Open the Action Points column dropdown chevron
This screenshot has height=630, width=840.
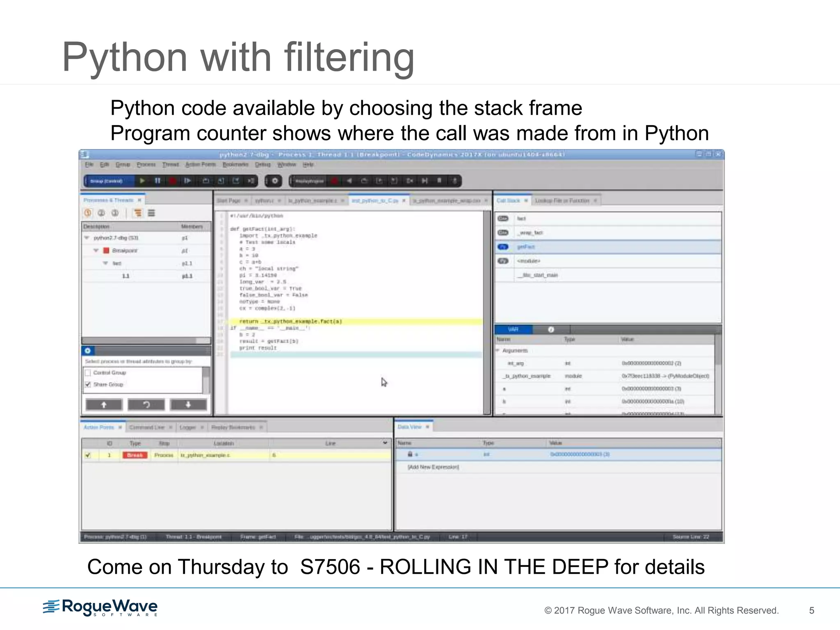click(x=385, y=443)
